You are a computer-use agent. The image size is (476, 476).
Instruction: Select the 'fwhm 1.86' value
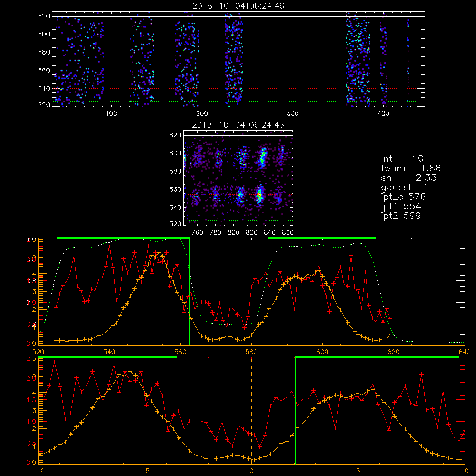411,168
